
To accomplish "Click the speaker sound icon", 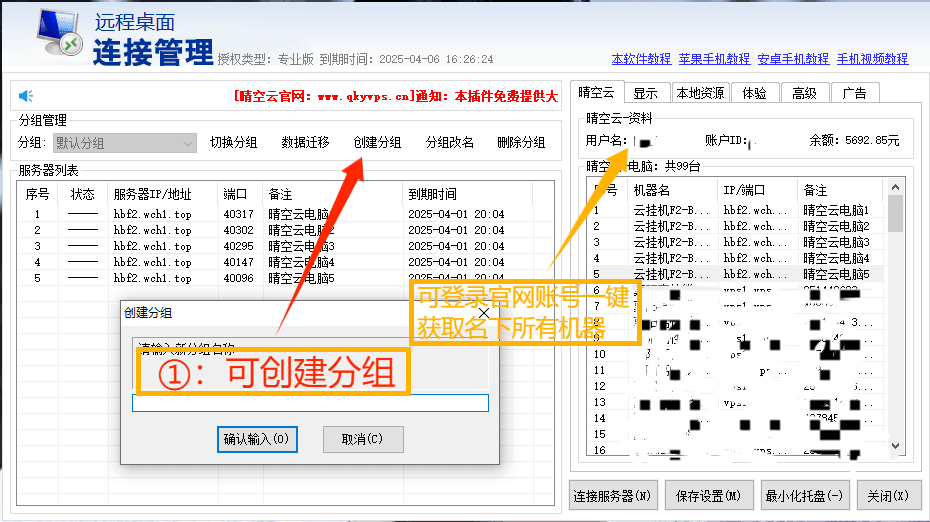I will pyautogui.click(x=26, y=96).
